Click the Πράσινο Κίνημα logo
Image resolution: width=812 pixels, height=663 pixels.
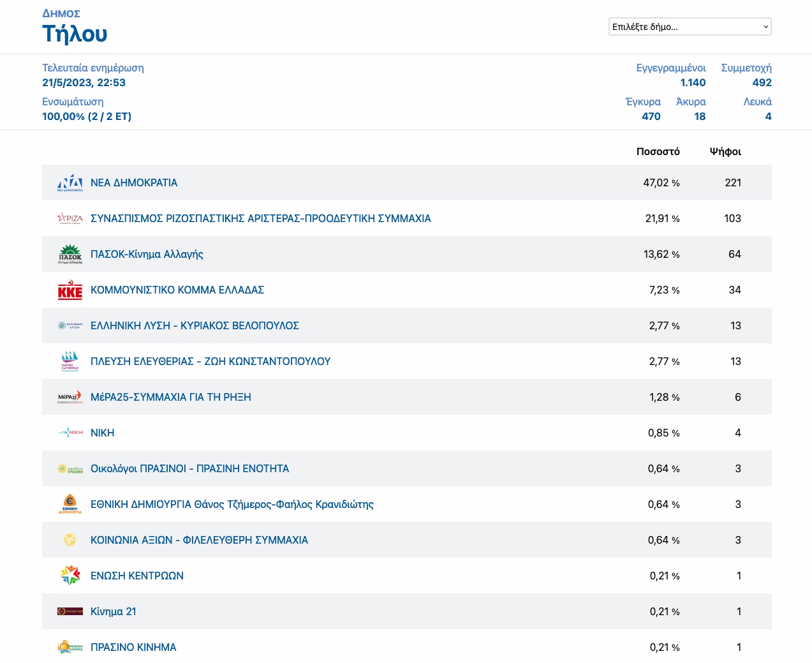click(70, 647)
